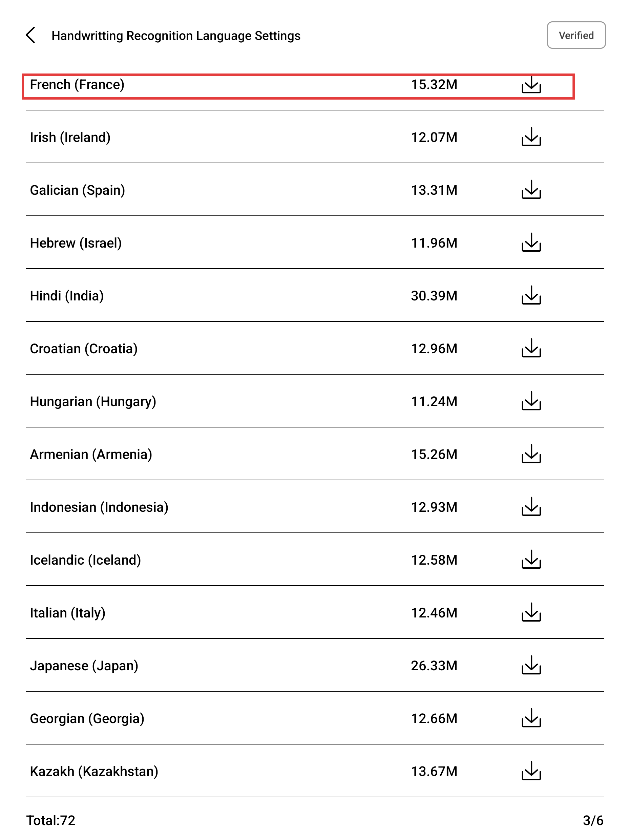The height and width of the screenshot is (840, 630).
Task: Download the Irish (Ireland) language pack
Action: [x=531, y=137]
